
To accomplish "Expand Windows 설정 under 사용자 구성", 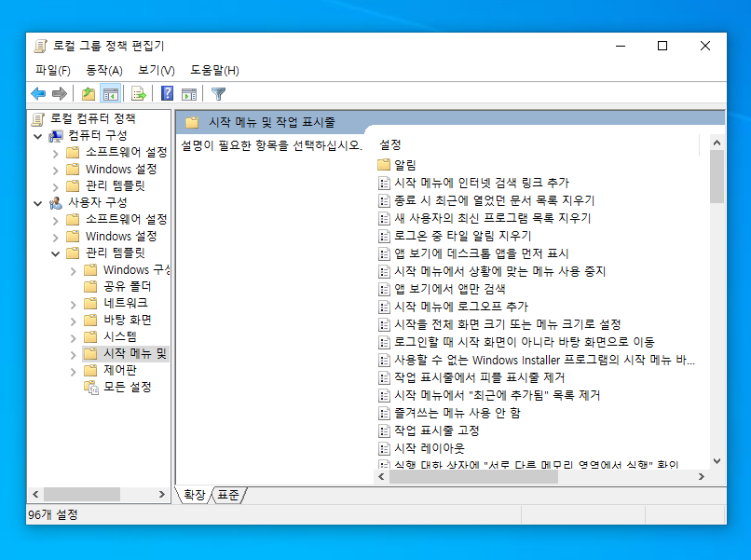I will click(x=56, y=237).
